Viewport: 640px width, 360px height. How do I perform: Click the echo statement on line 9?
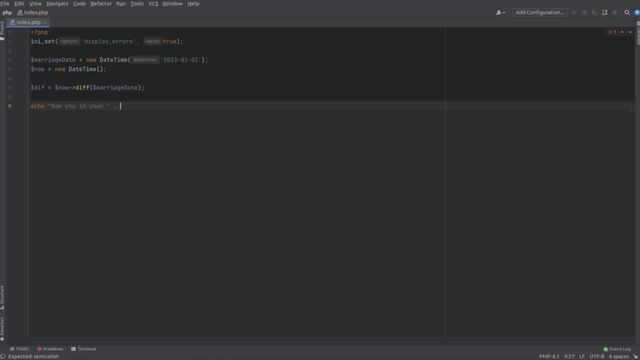click(37, 106)
